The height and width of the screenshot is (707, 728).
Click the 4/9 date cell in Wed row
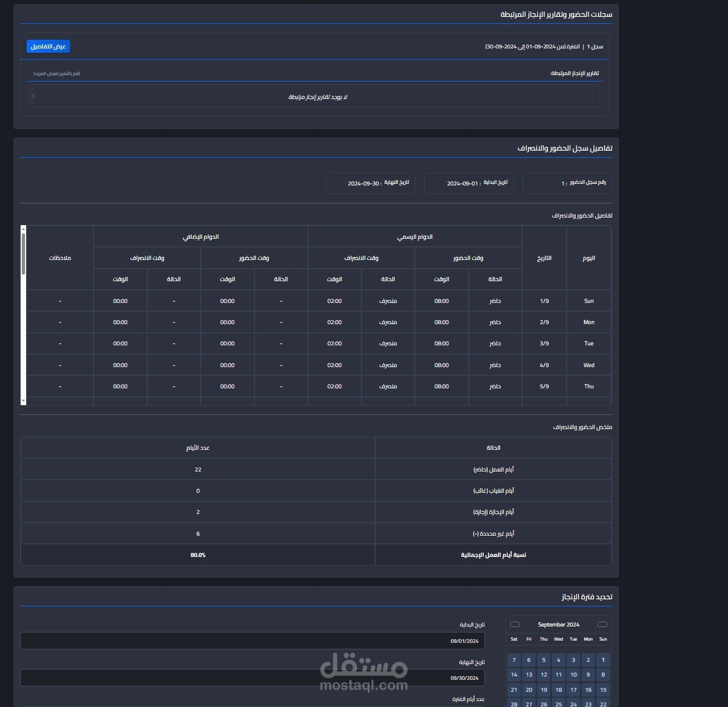click(544, 365)
